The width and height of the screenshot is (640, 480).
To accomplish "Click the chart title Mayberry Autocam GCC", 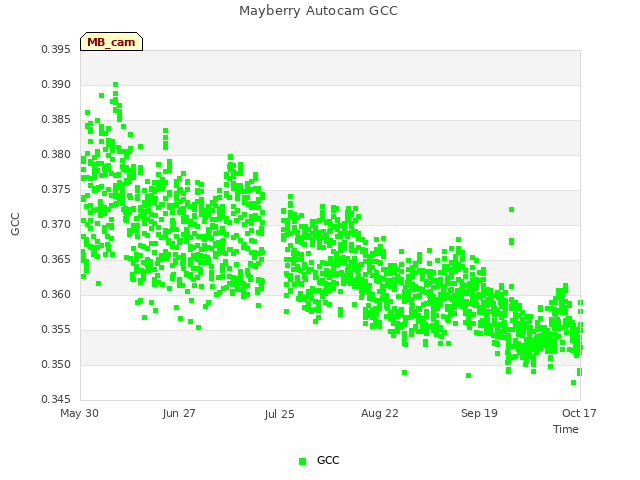I will [x=318, y=11].
